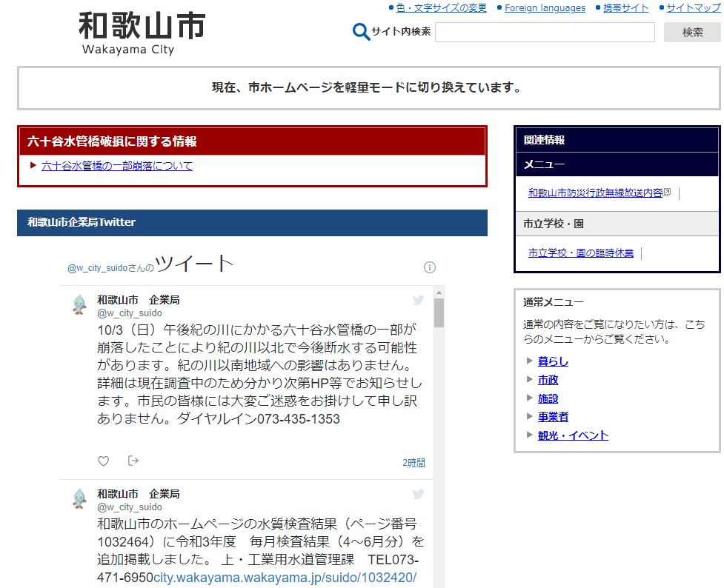Click @w_city_suido handle in the first tweet

coord(130,313)
